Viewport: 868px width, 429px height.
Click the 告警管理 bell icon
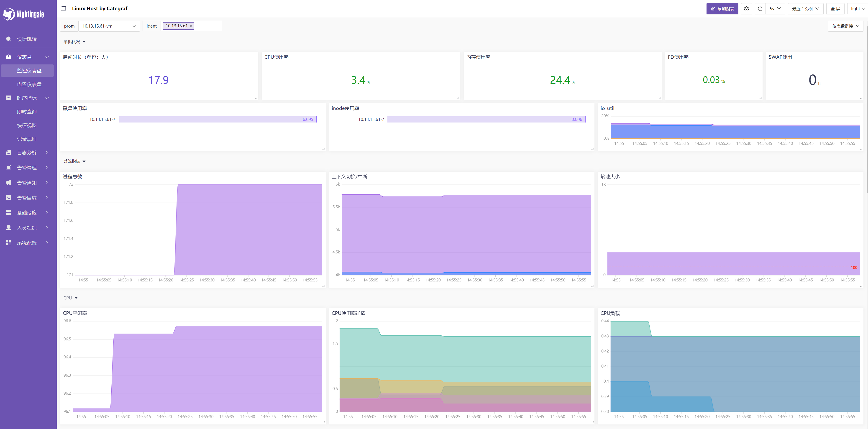(9, 168)
